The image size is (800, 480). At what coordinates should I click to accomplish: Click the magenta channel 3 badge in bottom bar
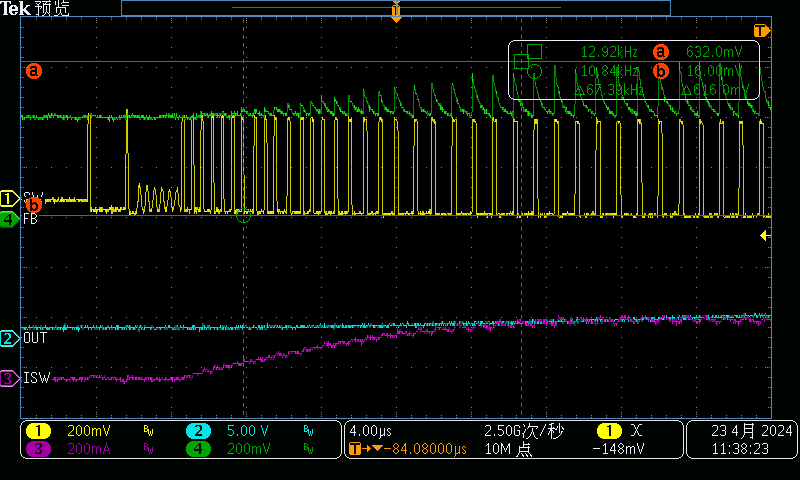pyautogui.click(x=38, y=449)
